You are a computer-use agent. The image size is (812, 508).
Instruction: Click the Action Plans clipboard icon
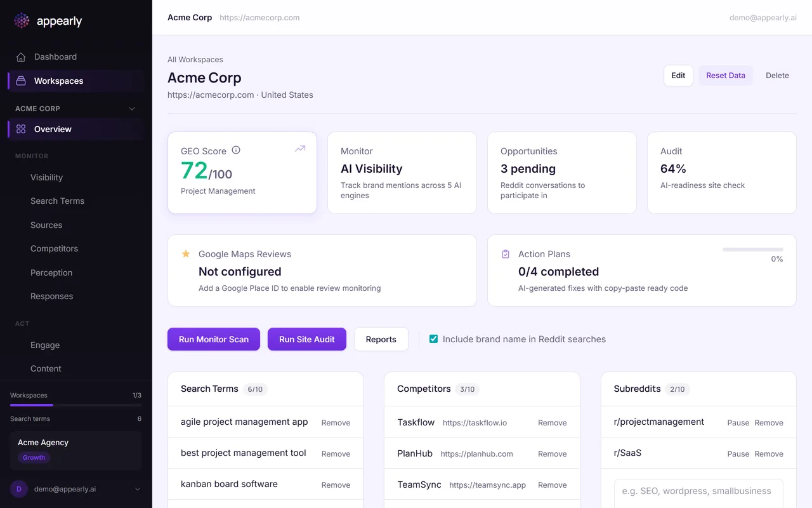pyautogui.click(x=506, y=254)
